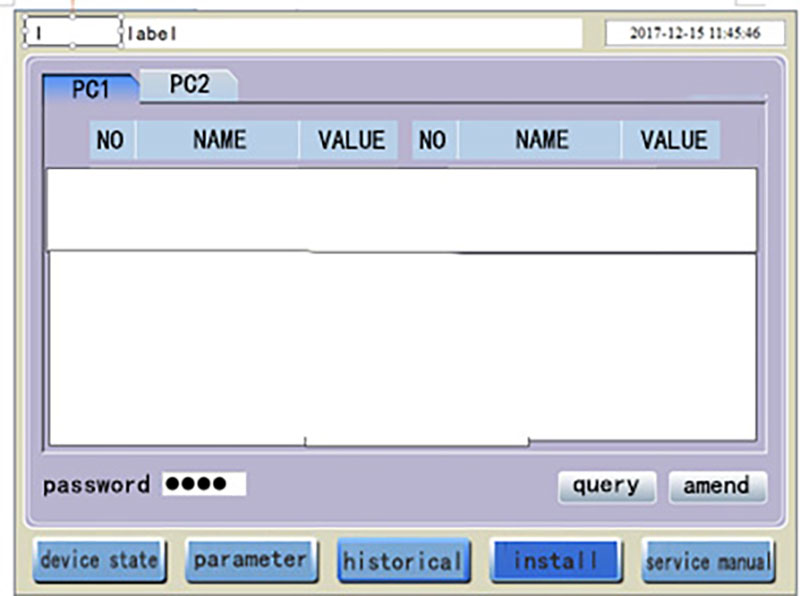800x596 pixels.
Task: Click the right NAME column header
Action: coord(541,140)
